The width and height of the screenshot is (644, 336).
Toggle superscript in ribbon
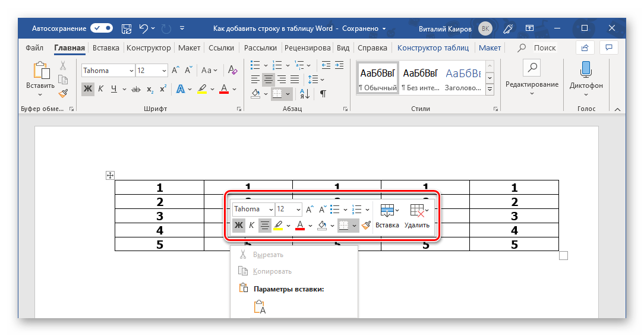(x=163, y=88)
